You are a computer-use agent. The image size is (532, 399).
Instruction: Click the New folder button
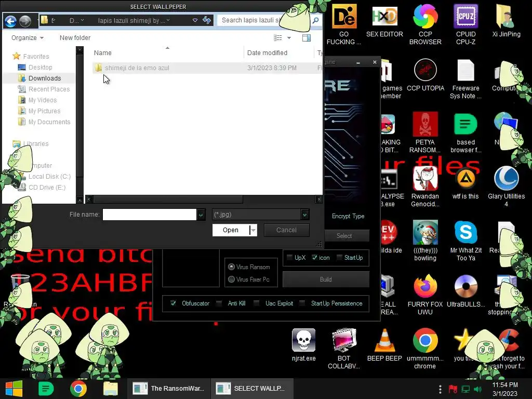coord(75,37)
